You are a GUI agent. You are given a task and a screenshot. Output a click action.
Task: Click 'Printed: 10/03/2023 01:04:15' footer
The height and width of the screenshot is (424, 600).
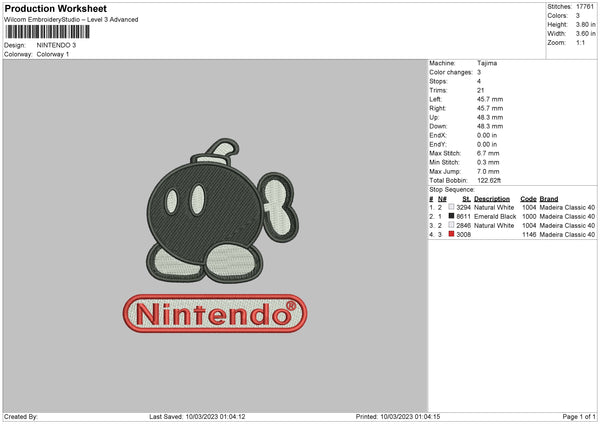coord(398,416)
